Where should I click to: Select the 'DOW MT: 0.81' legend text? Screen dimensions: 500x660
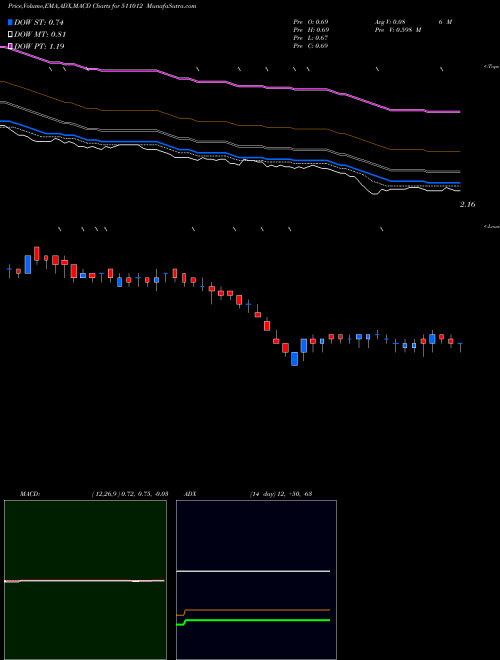click(x=40, y=35)
